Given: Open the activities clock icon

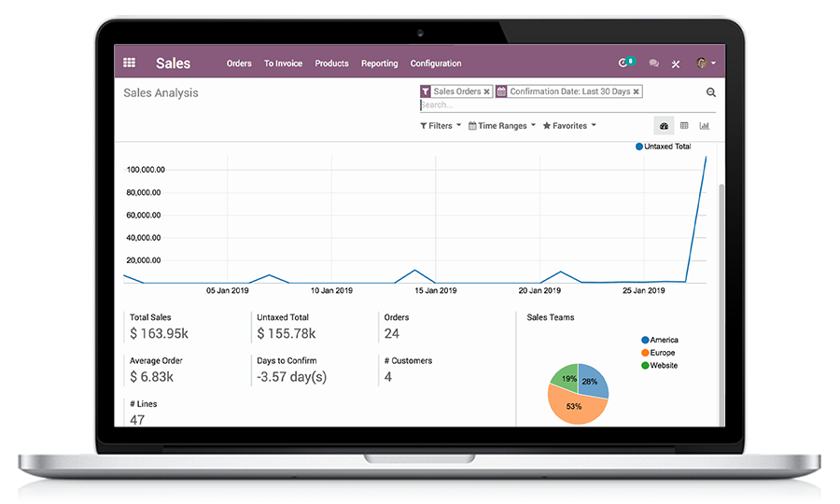Looking at the screenshot, I should [624, 63].
